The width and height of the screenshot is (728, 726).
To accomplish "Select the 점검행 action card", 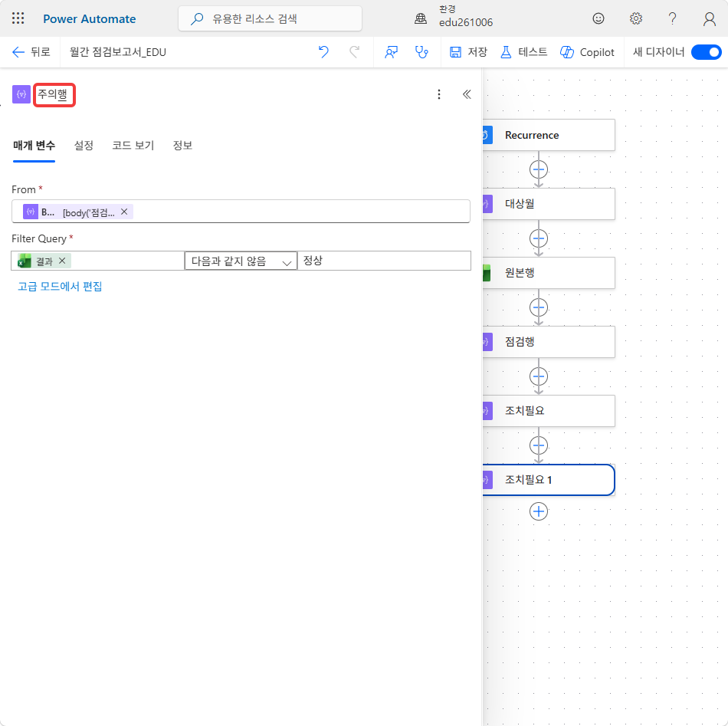I will [549, 342].
